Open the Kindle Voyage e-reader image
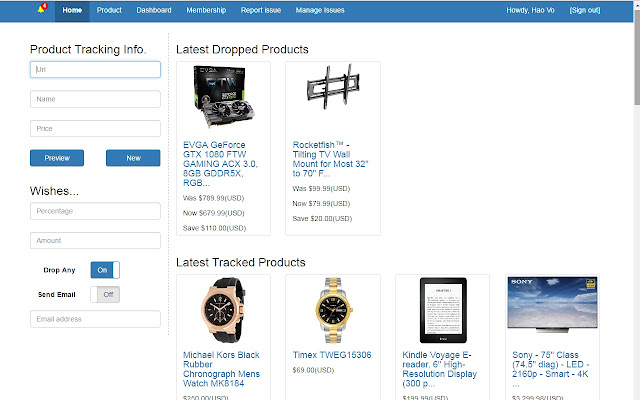This screenshot has height=400, width=640. pos(443,310)
